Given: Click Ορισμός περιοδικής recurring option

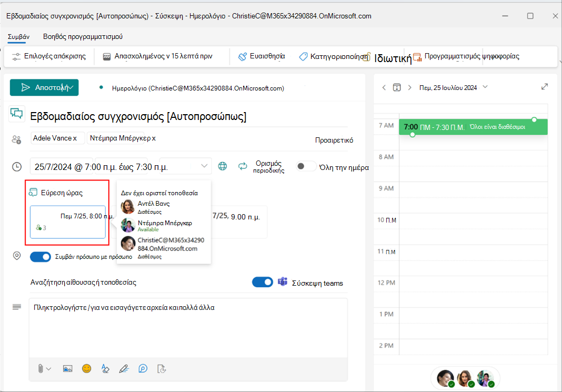Looking at the screenshot, I should tap(269, 167).
